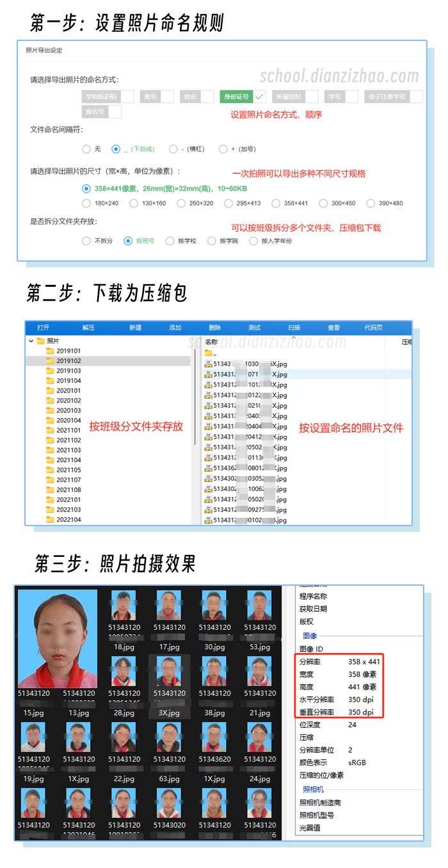Enable the 姓名 naming toggle
Viewport: 448px width, 868px height.
pos(206,97)
